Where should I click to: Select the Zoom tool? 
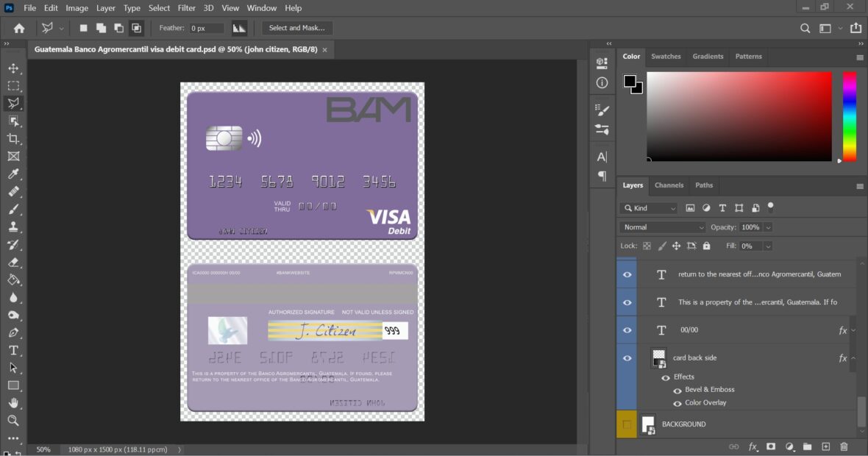(x=13, y=421)
